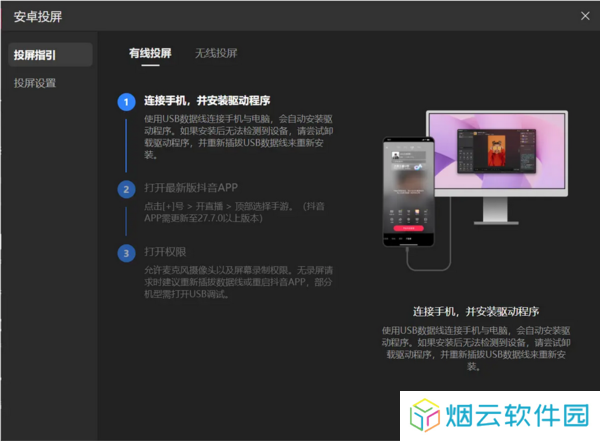Click the 连接手机 caption below the illustration

pyautogui.click(x=476, y=312)
